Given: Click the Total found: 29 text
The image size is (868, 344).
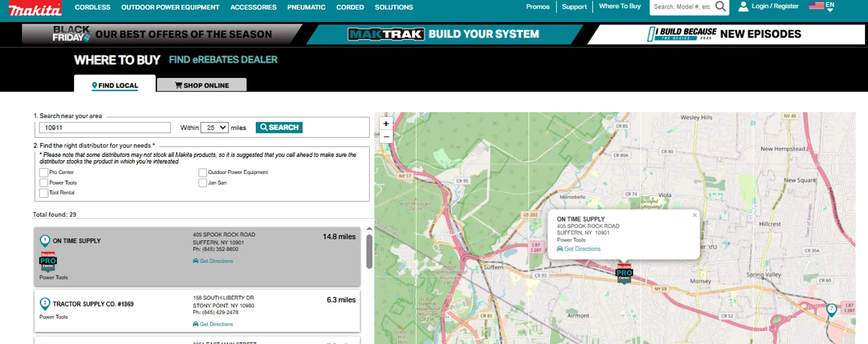Looking at the screenshot, I should (54, 214).
